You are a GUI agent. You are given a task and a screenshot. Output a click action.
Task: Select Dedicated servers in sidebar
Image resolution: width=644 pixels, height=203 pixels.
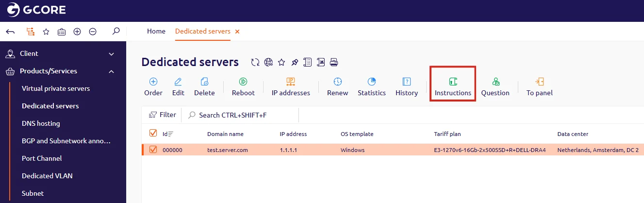(x=50, y=106)
